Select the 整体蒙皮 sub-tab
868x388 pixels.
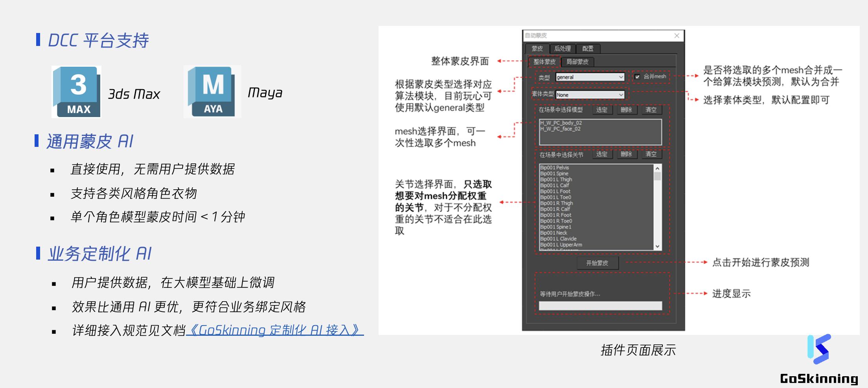click(x=544, y=62)
